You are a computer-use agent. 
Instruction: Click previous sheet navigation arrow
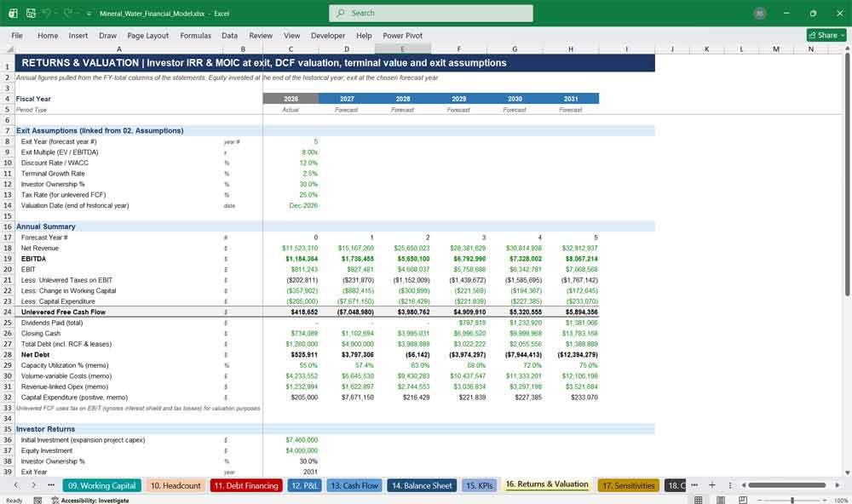[15, 485]
